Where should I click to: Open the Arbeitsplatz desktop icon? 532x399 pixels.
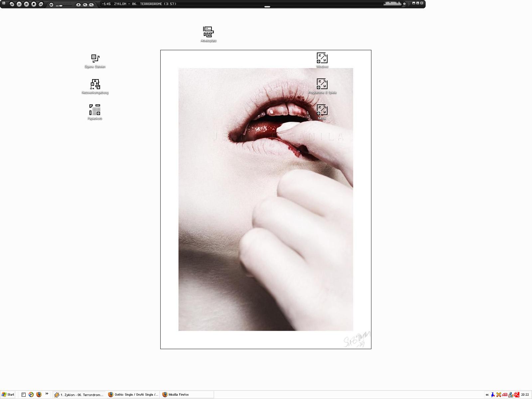(208, 32)
